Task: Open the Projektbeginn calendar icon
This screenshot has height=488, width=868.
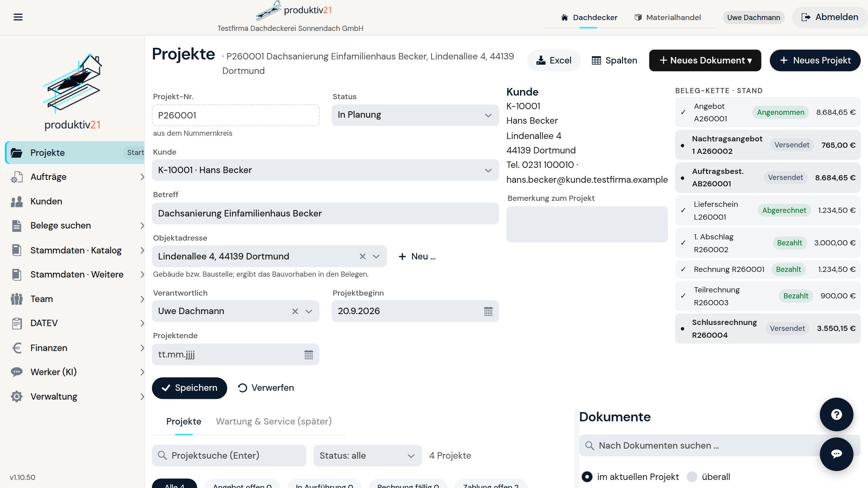Action: (488, 311)
